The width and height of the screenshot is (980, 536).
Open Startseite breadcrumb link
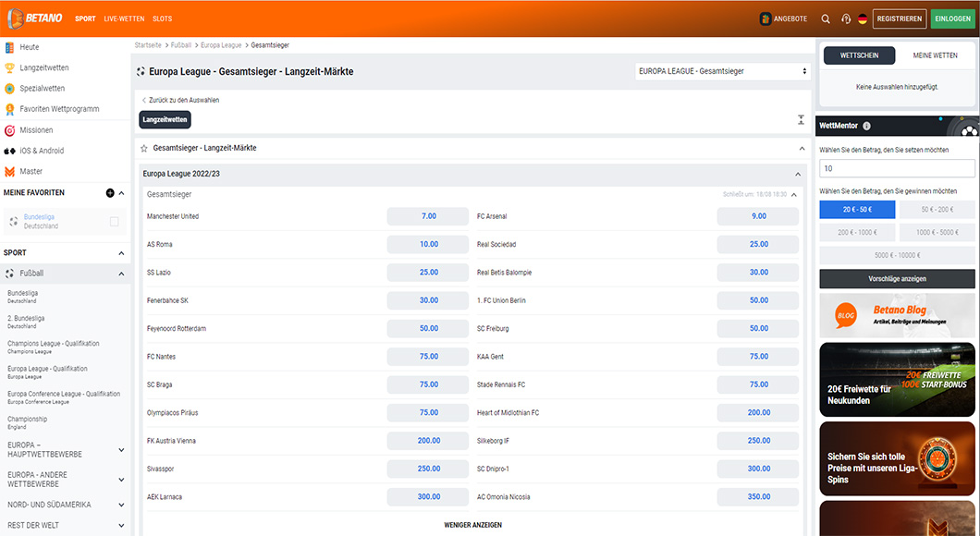[148, 45]
